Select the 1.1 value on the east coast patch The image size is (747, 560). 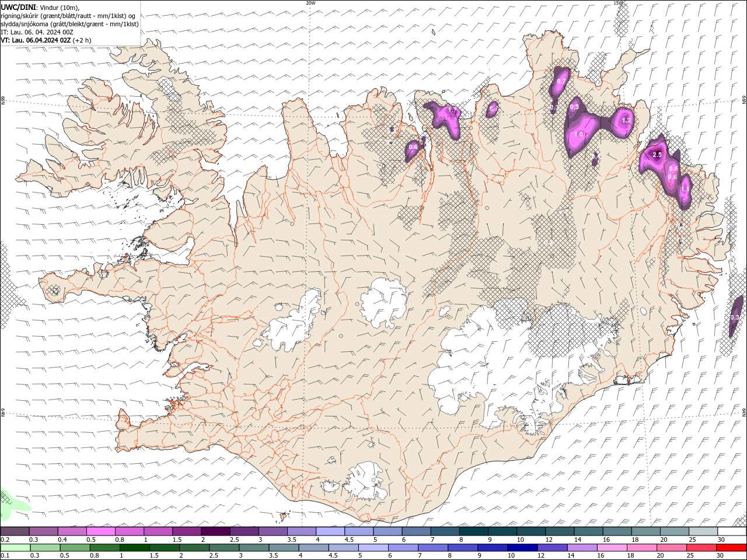point(685,189)
